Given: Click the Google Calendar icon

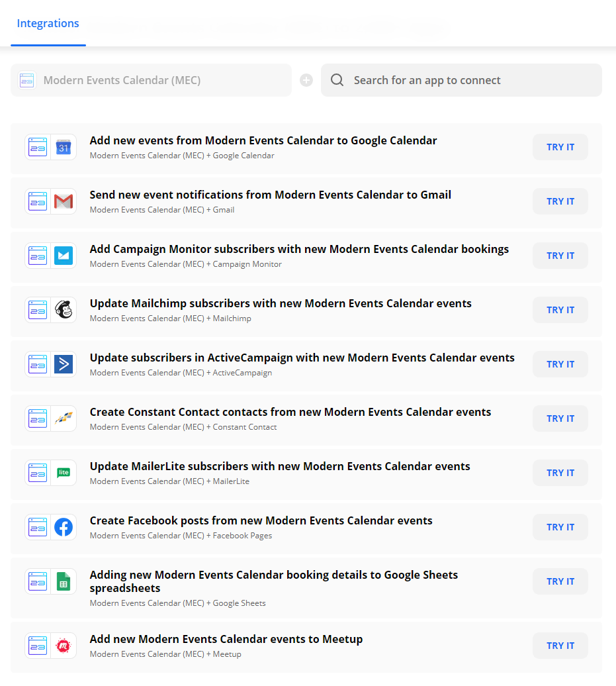Looking at the screenshot, I should pos(64,147).
